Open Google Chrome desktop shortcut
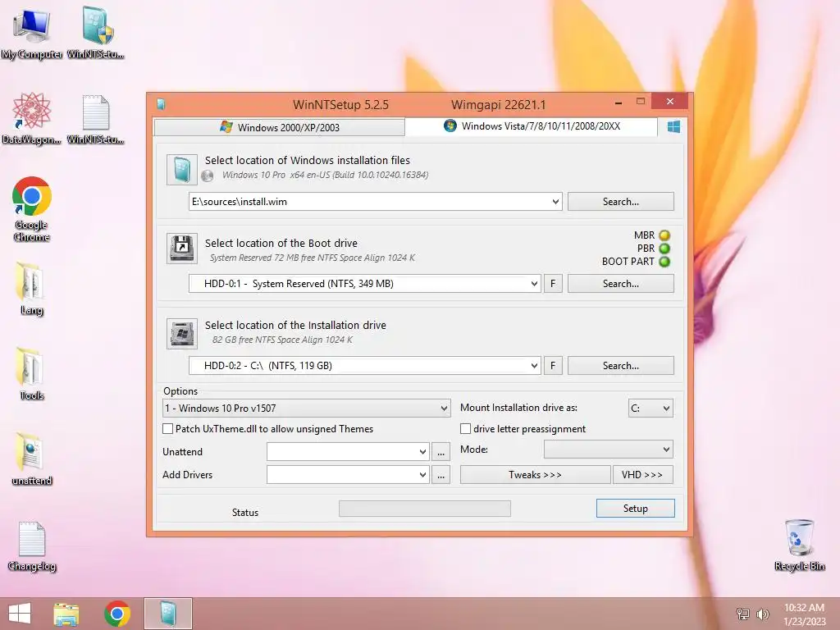This screenshot has width=840, height=630. (x=31, y=209)
